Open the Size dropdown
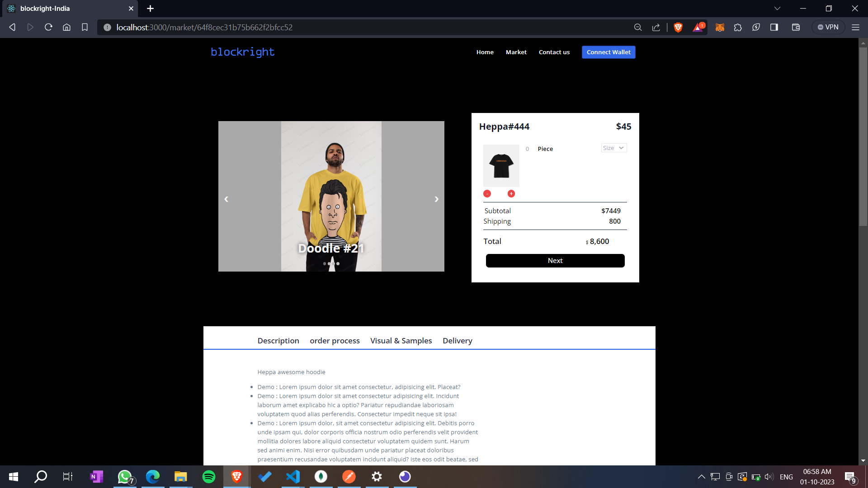Viewport: 868px width, 488px height. click(613, 148)
